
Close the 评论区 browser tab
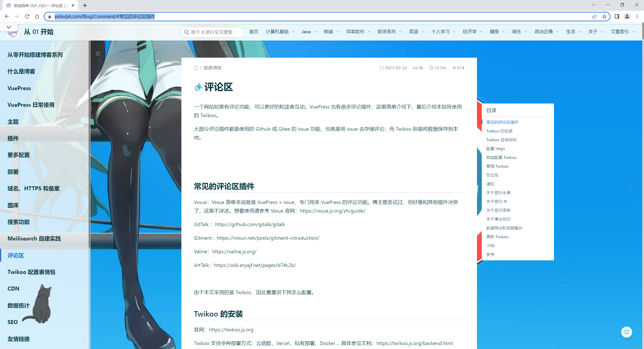click(73, 5)
